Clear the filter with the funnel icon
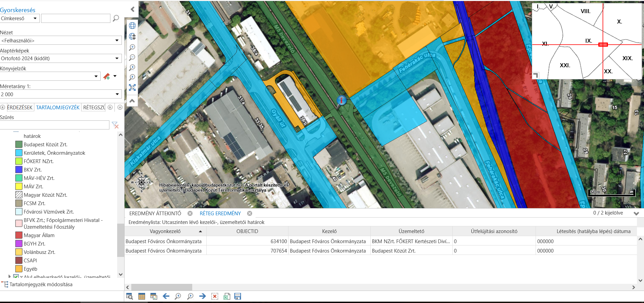 coord(115,125)
